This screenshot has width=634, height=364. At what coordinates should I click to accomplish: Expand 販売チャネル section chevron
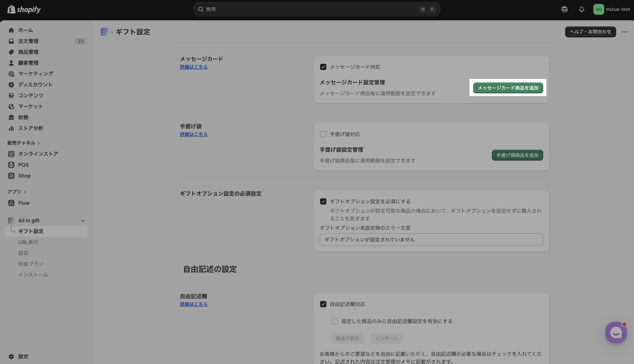(39, 143)
